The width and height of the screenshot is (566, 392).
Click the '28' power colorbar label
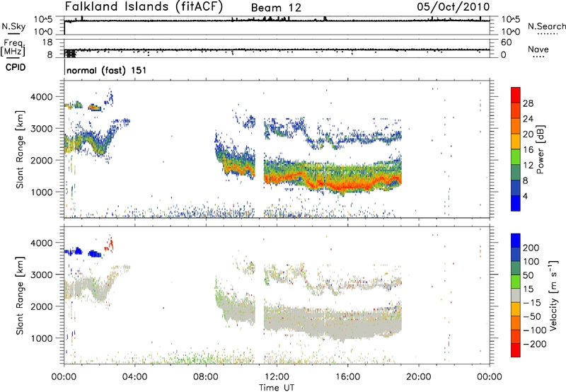(x=528, y=103)
